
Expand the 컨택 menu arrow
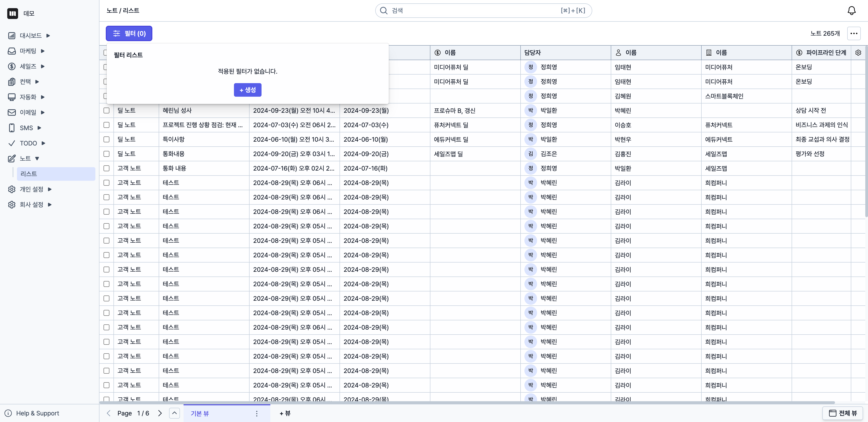pos(37,82)
